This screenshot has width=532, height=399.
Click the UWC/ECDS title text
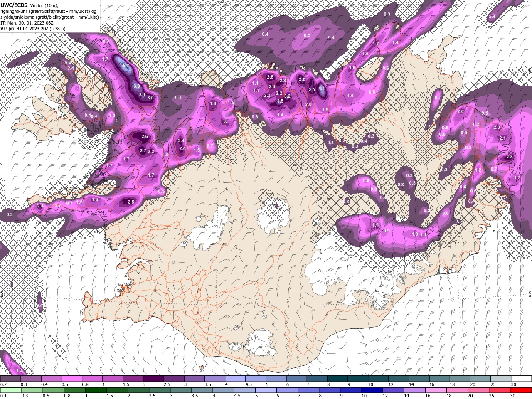(x=15, y=5)
